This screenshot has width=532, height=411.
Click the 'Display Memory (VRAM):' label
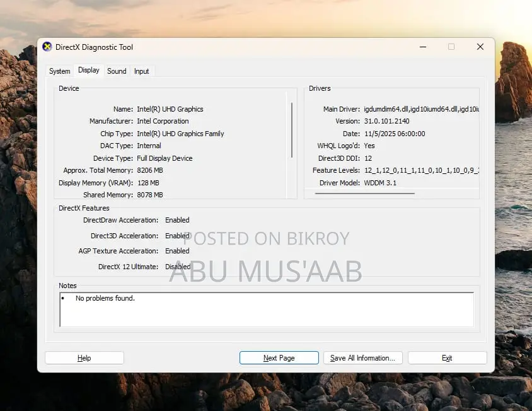click(x=96, y=183)
